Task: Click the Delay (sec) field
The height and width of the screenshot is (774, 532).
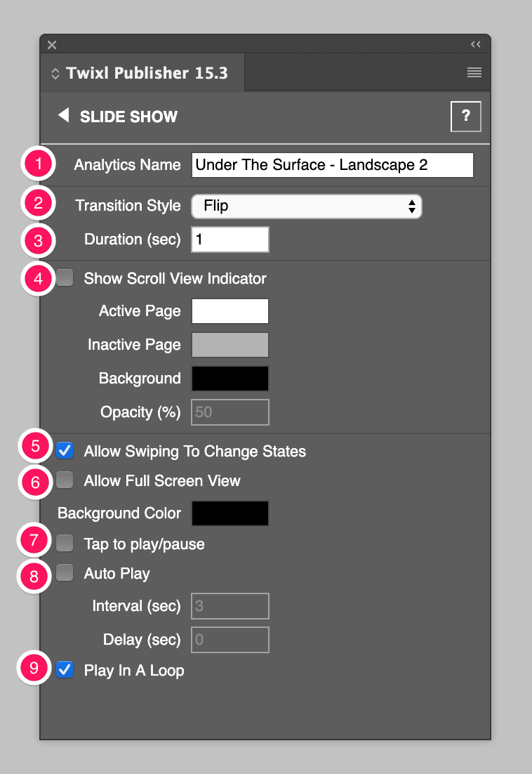Action: pyautogui.click(x=230, y=640)
